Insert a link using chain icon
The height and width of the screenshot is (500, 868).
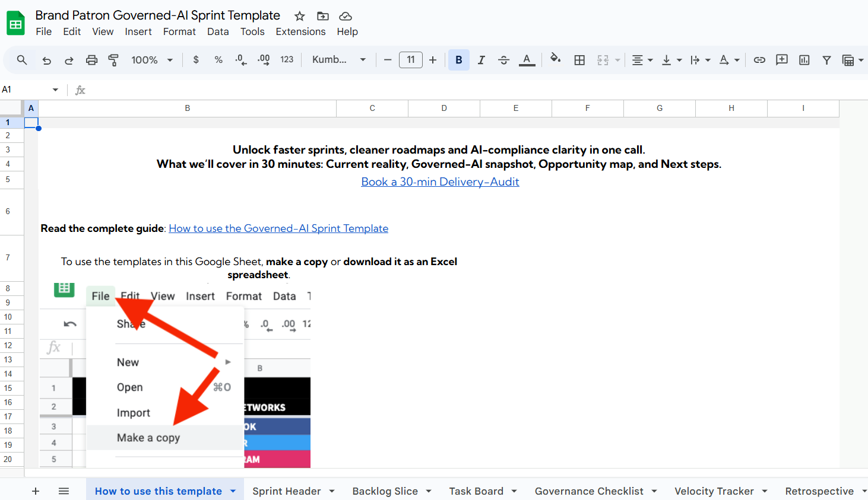coord(759,60)
